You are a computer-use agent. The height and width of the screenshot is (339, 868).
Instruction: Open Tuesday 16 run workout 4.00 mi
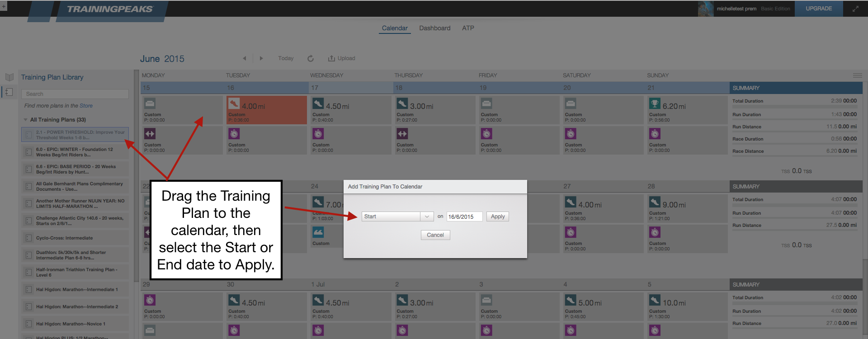click(267, 110)
